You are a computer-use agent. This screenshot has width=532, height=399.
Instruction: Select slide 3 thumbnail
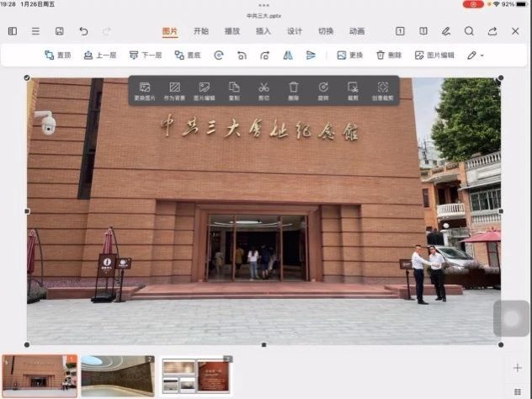coord(196,376)
